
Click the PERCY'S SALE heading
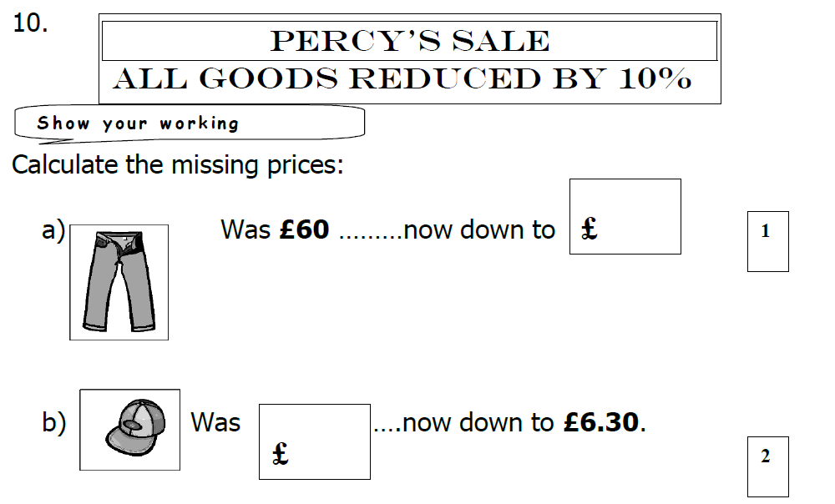[x=409, y=41]
